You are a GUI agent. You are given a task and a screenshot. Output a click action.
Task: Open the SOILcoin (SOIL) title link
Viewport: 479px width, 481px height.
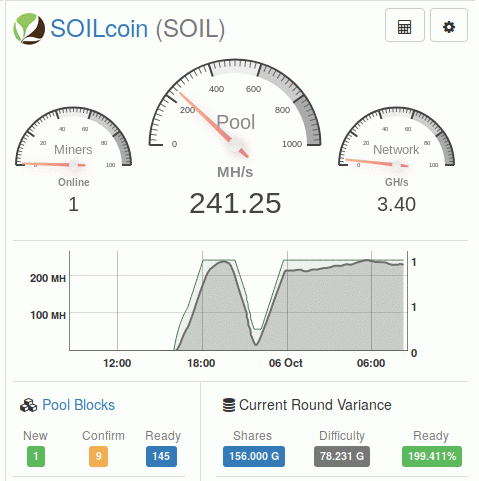tap(138, 29)
